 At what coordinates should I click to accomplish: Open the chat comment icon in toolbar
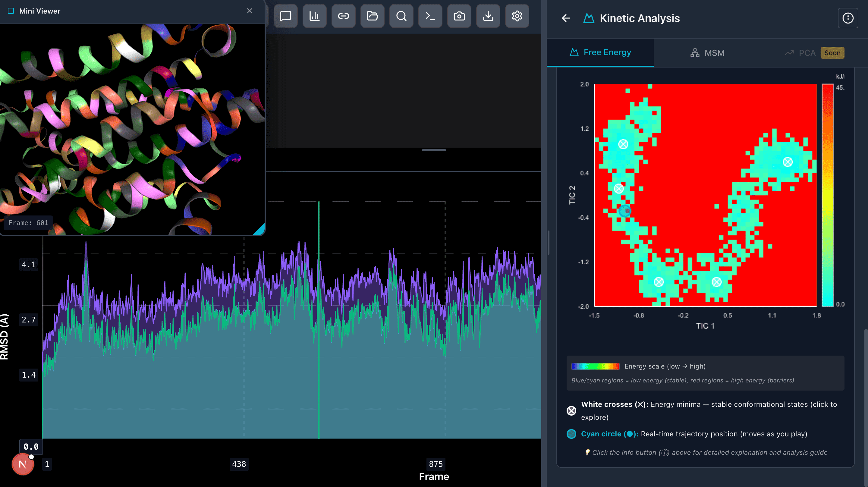pyautogui.click(x=285, y=16)
